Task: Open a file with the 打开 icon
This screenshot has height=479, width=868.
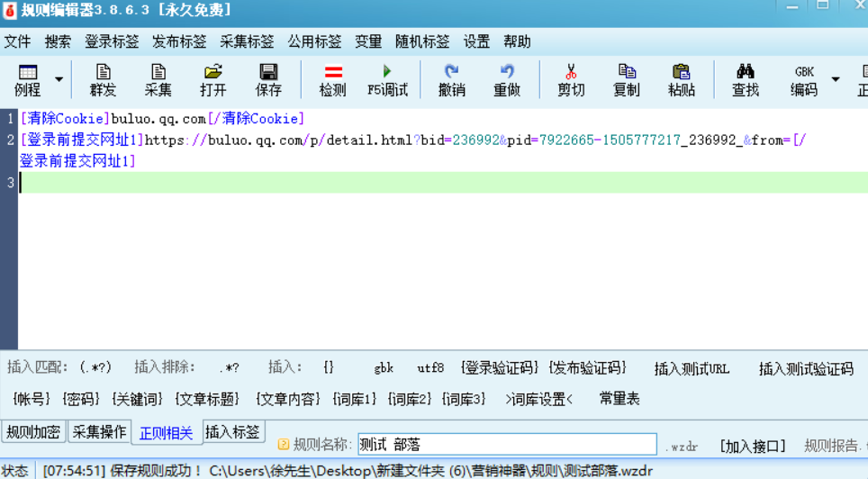Action: pyautogui.click(x=213, y=79)
